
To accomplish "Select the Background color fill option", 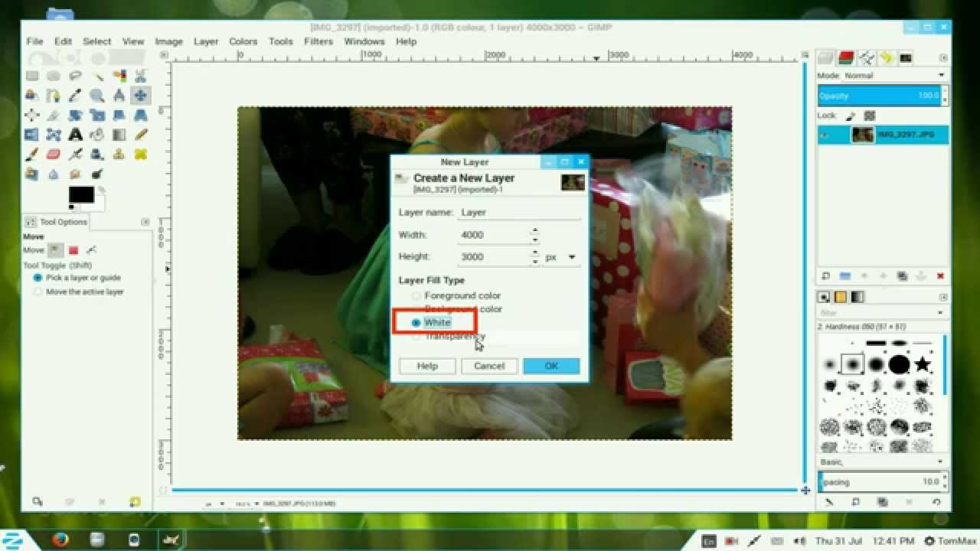I will coord(456,309).
